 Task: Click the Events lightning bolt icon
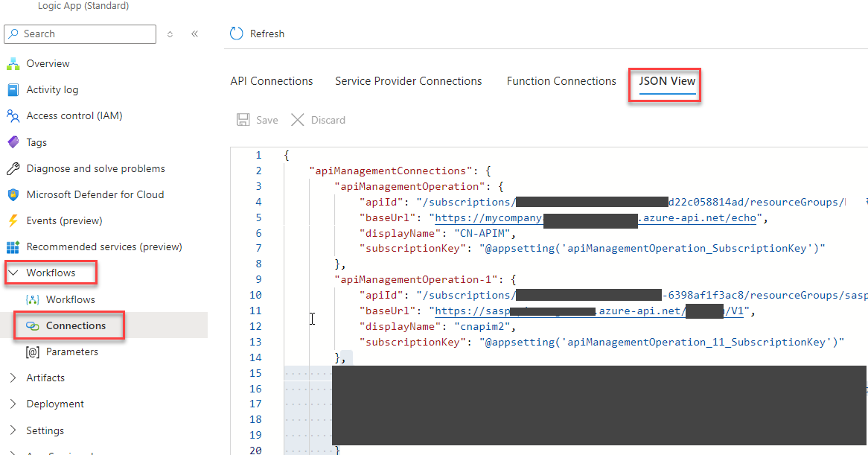(x=13, y=220)
